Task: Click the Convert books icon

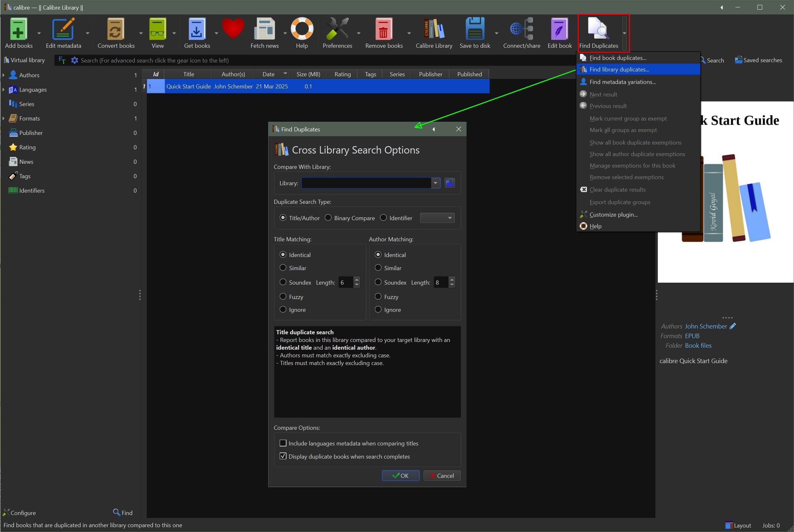Action: [116, 33]
